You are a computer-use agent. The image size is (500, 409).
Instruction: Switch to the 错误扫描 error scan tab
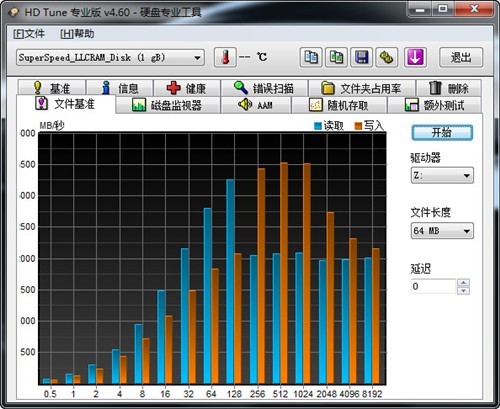(x=264, y=88)
